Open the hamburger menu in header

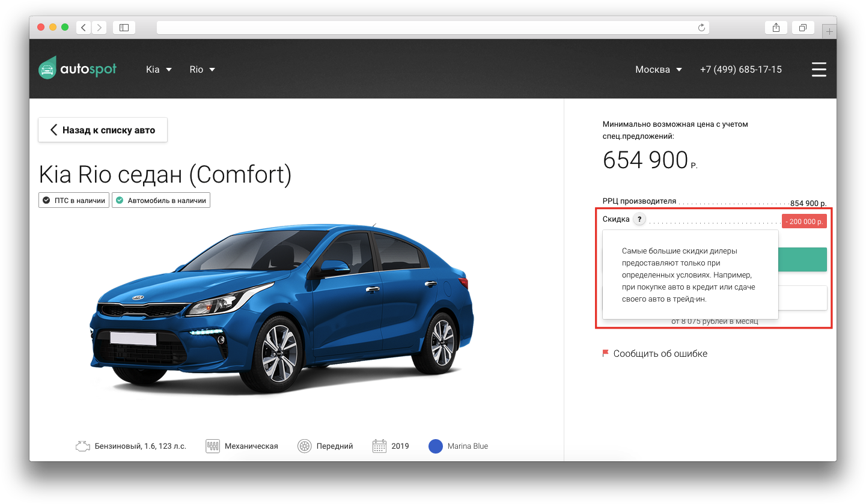(819, 70)
